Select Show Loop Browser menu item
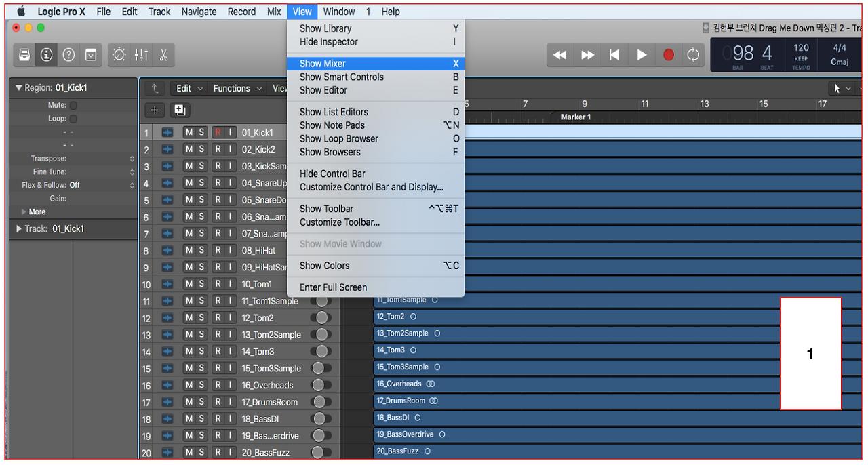The width and height of the screenshot is (868, 465). [376, 138]
